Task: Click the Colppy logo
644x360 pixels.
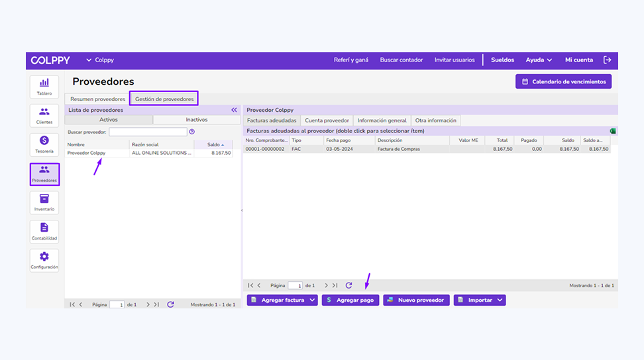Action: (x=50, y=60)
